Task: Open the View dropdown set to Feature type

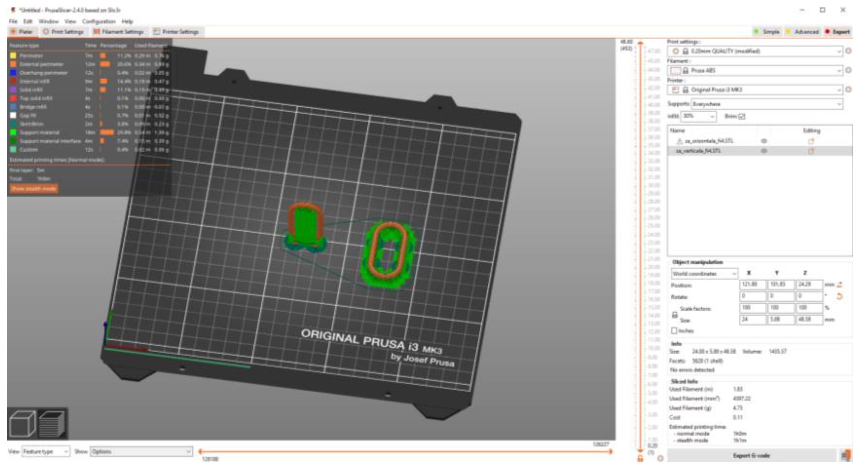Action: point(45,451)
